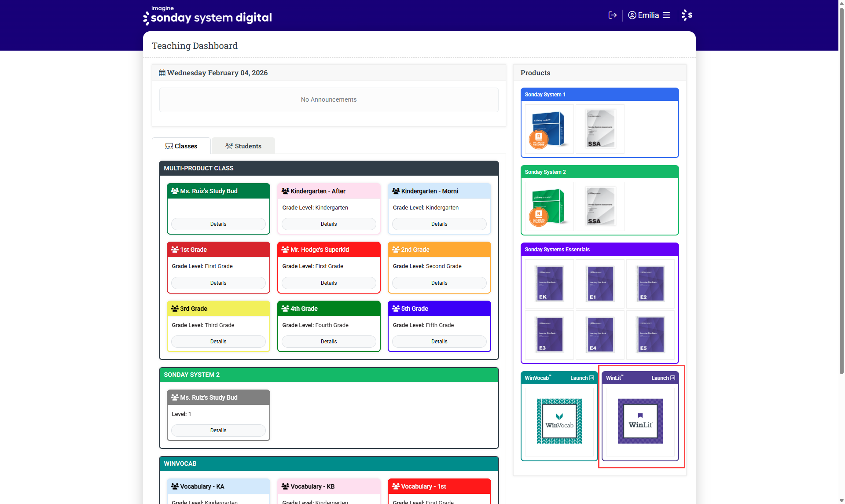Open SSA assessment under Sonday System 1

click(600, 129)
